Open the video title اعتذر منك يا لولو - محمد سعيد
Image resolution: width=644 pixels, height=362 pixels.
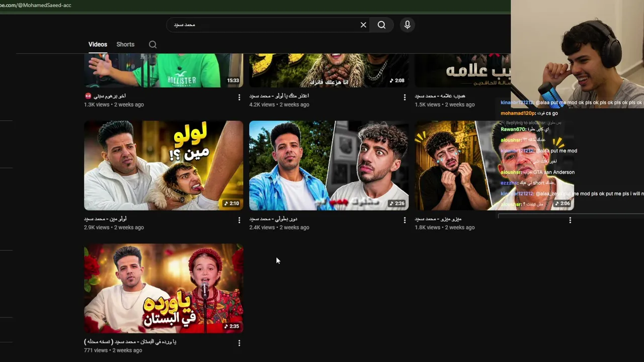pyautogui.click(x=279, y=96)
